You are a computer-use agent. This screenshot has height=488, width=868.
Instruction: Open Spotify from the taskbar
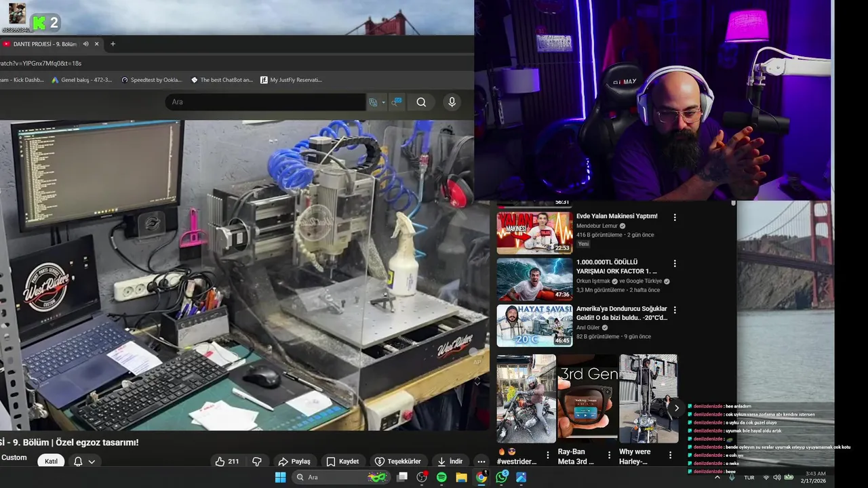click(x=441, y=477)
